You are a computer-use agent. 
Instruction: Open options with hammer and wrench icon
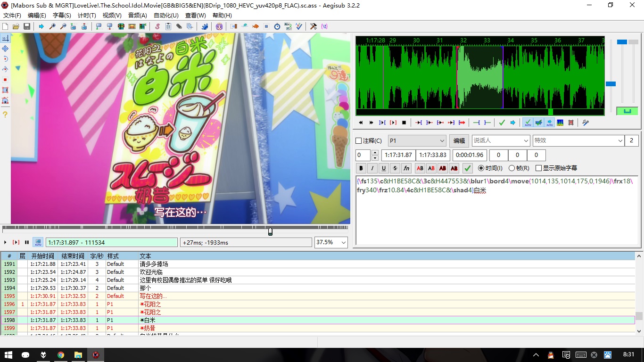[x=313, y=26]
